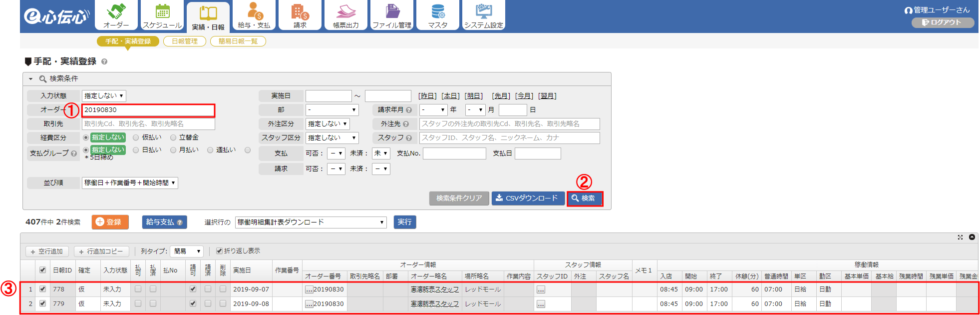The width and height of the screenshot is (980, 315).
Task: Open the スタッフ区分 dropdown
Action: click(332, 137)
